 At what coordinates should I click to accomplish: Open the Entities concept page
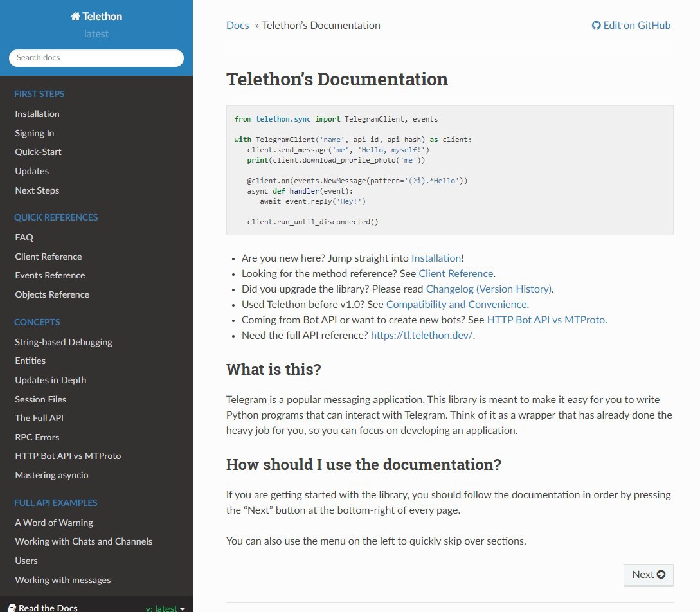(30, 361)
